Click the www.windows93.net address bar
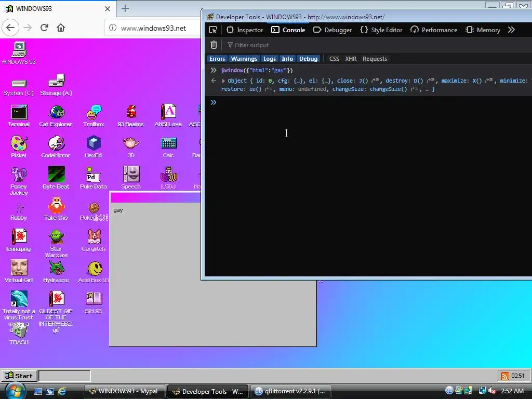532x399 pixels. pos(153,28)
